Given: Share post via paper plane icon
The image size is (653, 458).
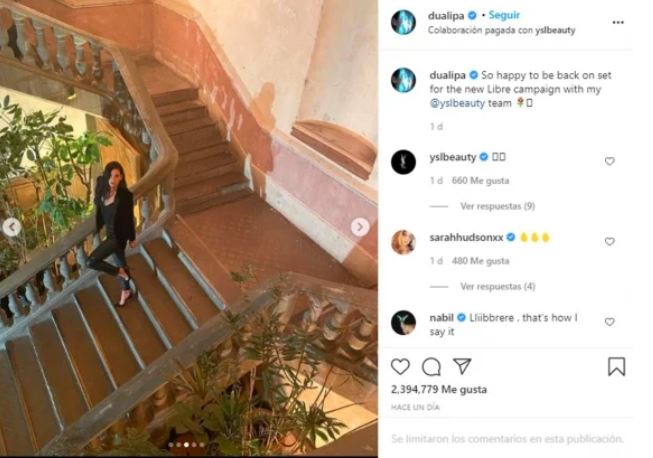Looking at the screenshot, I should (462, 366).
